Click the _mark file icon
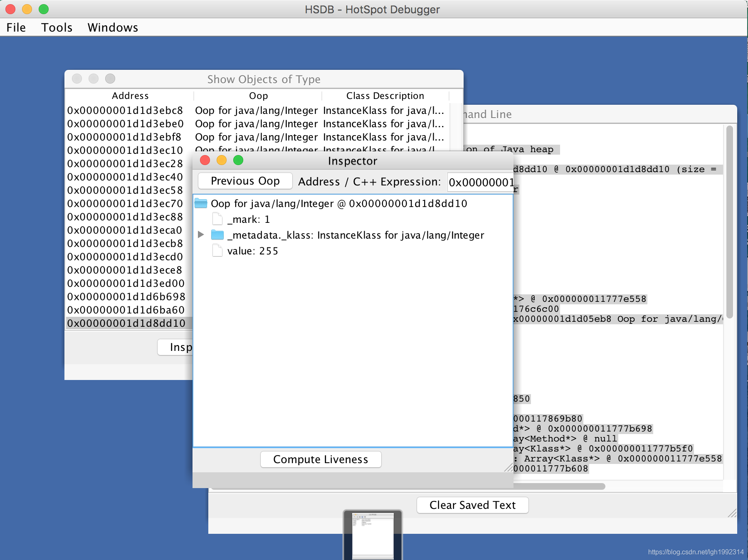The image size is (748, 560). click(217, 219)
